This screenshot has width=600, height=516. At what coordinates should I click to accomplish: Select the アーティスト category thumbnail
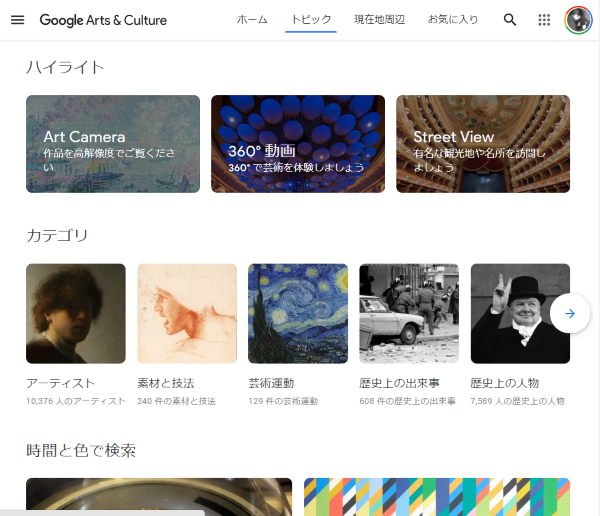(76, 313)
